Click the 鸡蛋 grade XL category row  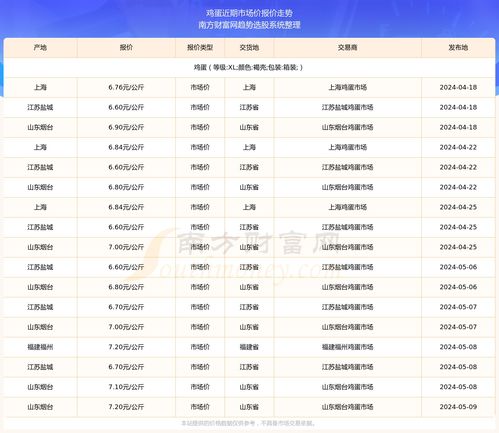249,68
